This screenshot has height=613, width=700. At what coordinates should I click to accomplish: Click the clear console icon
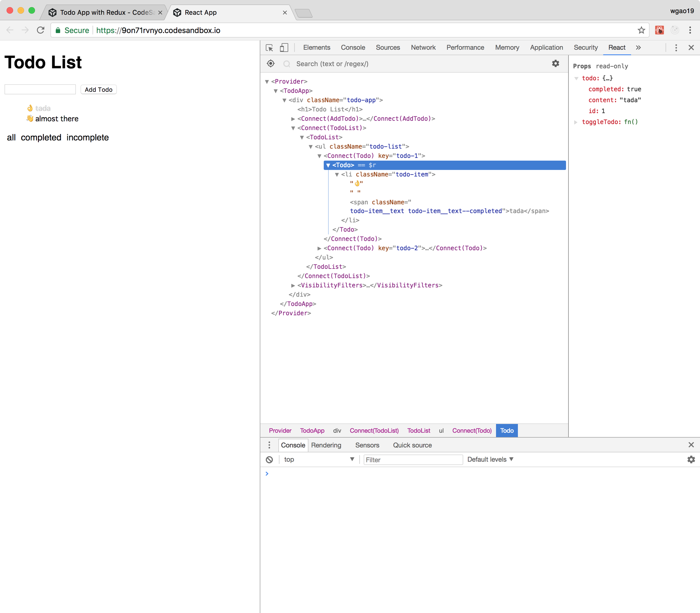pyautogui.click(x=269, y=459)
